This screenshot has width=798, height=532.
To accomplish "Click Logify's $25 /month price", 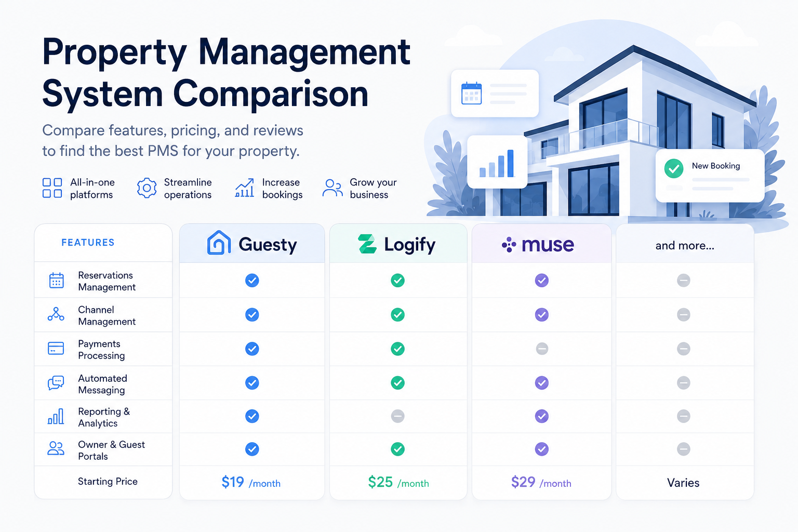I will click(x=398, y=483).
